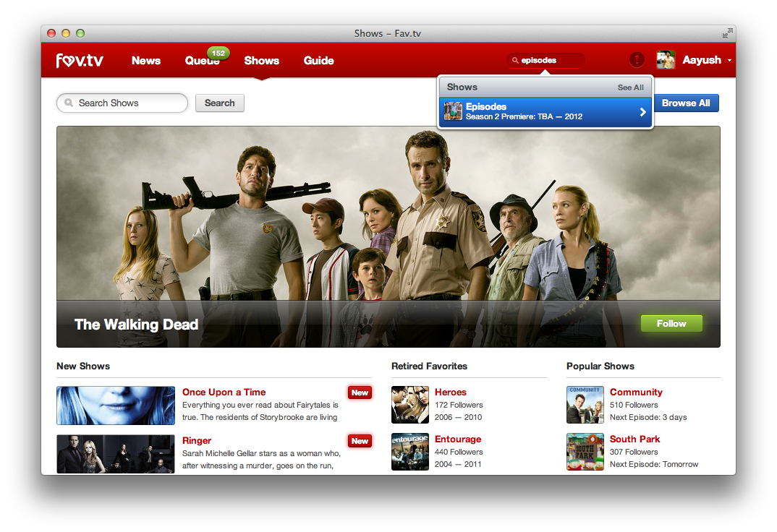
Task: Click 'Next Episode: Tomorrow' text
Action: (x=653, y=464)
